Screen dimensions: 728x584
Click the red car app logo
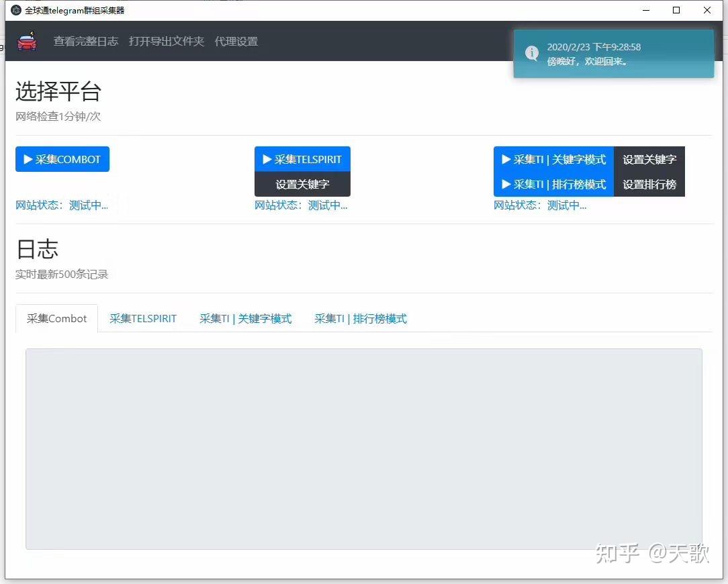[x=27, y=42]
